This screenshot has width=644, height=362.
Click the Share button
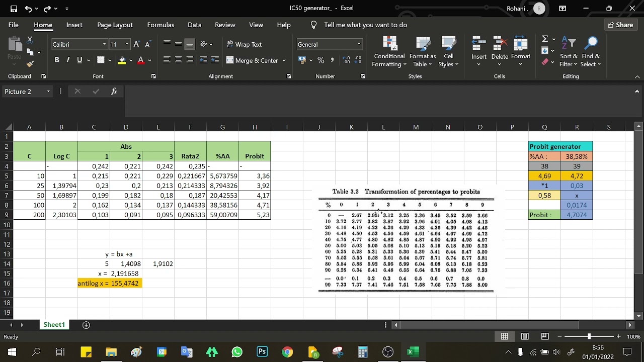coord(620,25)
